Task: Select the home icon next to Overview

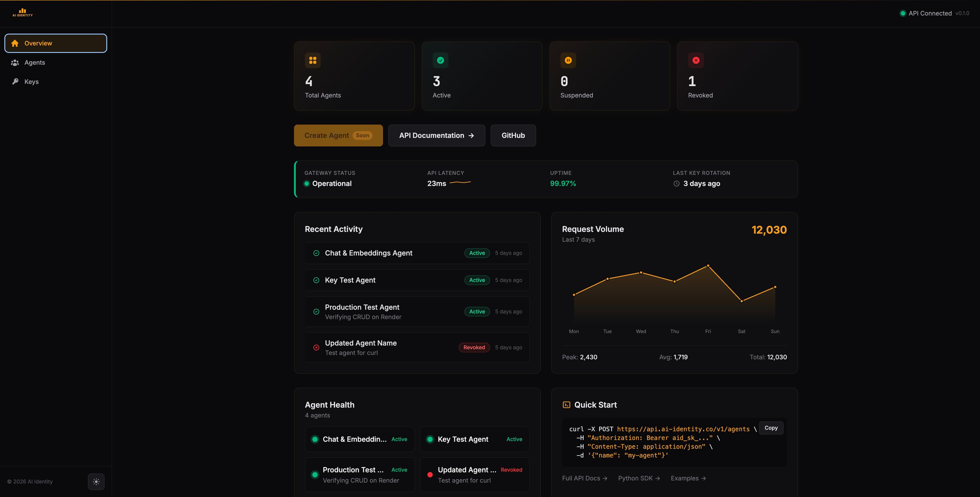Action: 15,43
